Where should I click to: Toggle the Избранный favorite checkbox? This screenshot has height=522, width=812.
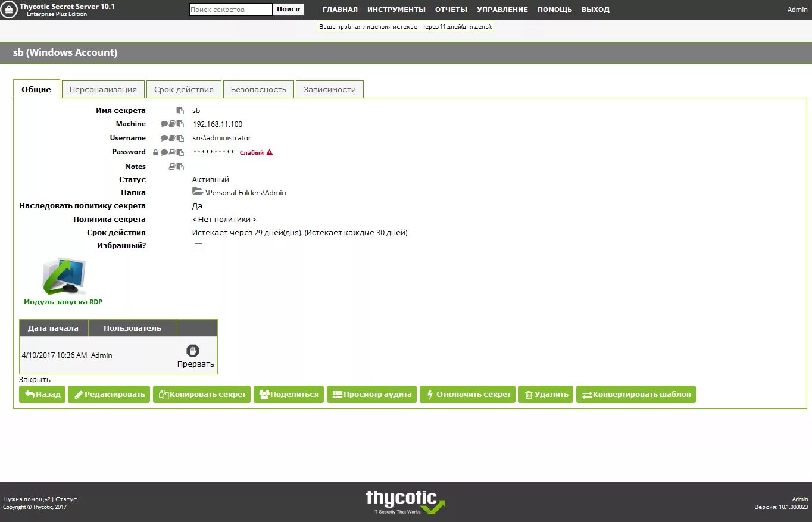coord(198,247)
